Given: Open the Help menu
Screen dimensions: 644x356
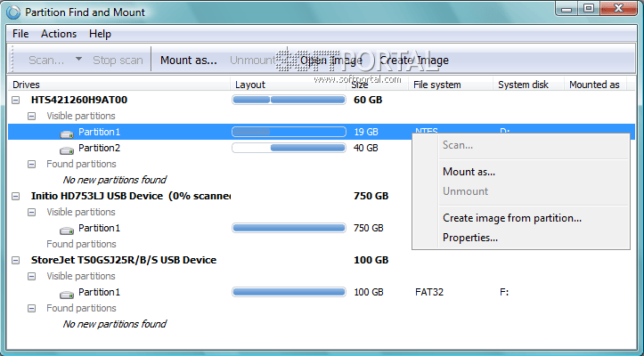Looking at the screenshot, I should point(101,34).
